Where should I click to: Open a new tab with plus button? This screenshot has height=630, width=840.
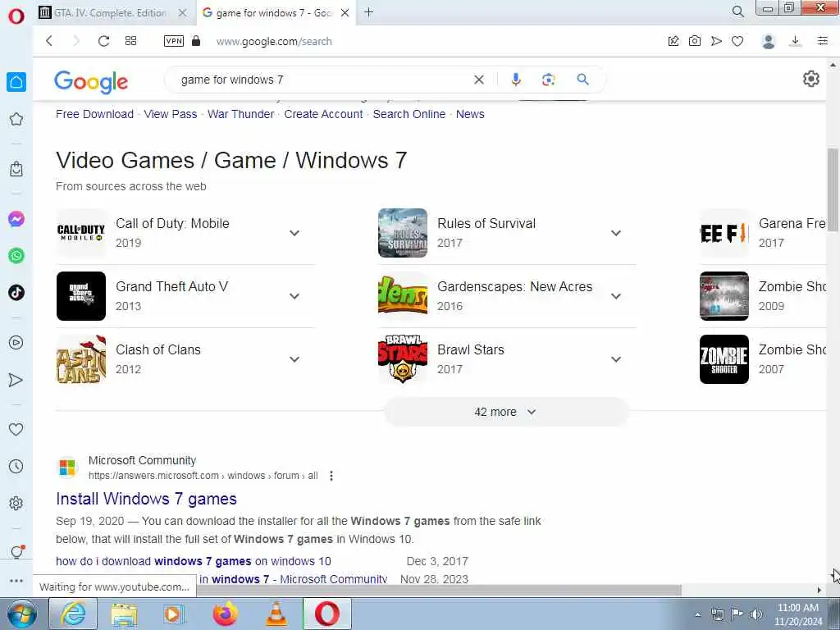[x=368, y=11]
